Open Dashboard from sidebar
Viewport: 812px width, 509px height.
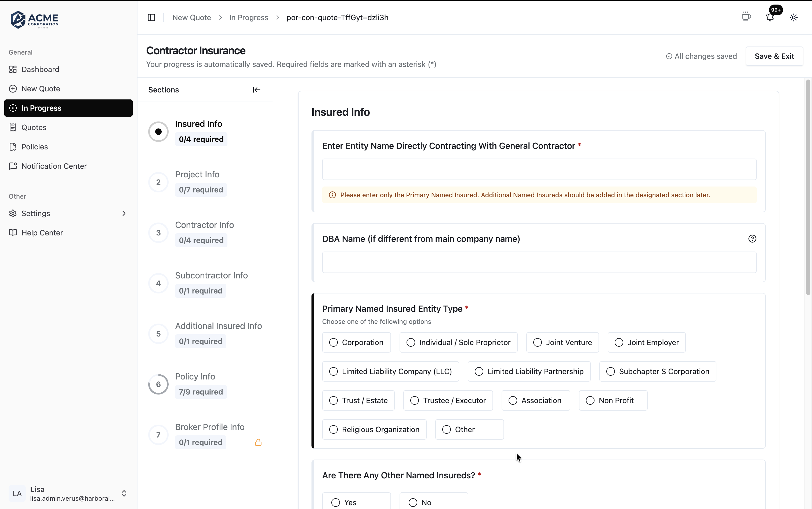(68, 69)
